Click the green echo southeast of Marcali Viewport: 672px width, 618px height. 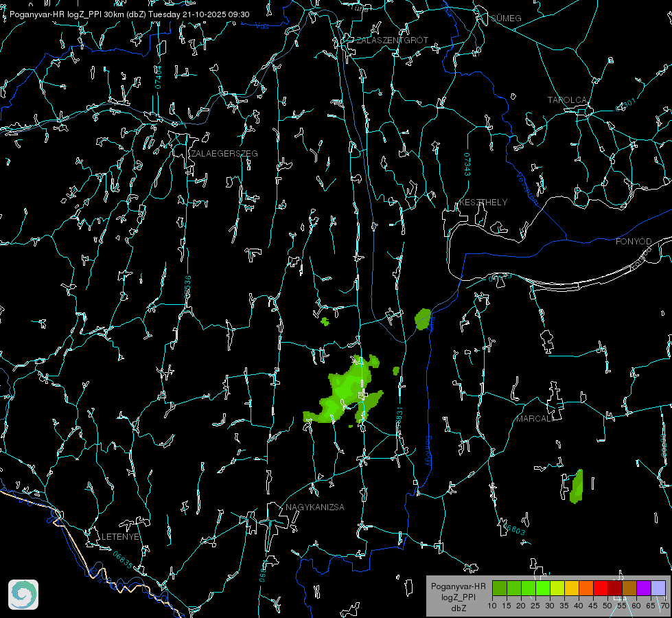tap(577, 486)
